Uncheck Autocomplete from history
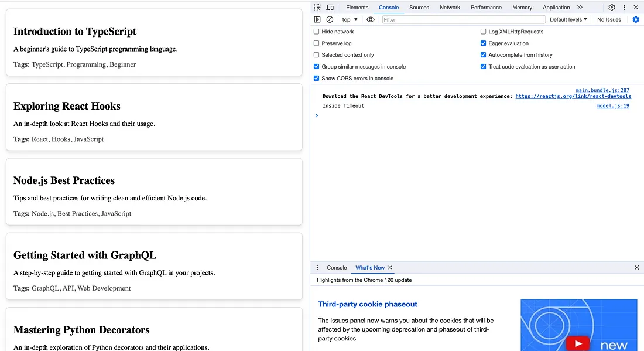This screenshot has height=351, width=644. 483,54
